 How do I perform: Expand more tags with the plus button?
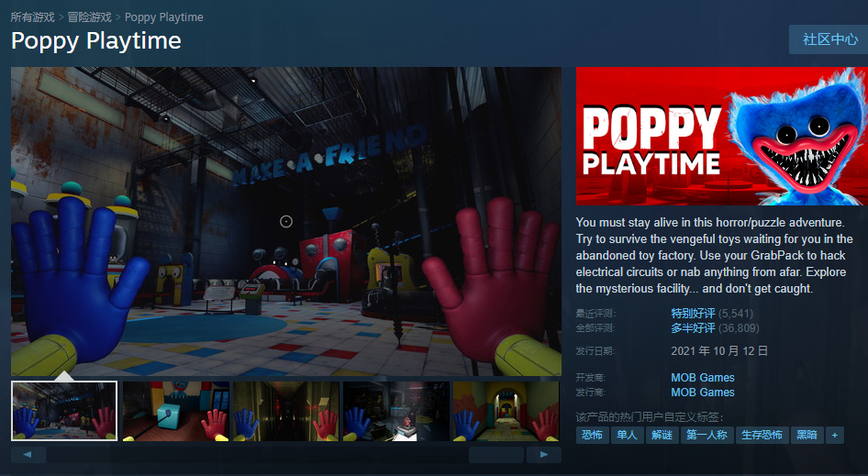[x=834, y=435]
